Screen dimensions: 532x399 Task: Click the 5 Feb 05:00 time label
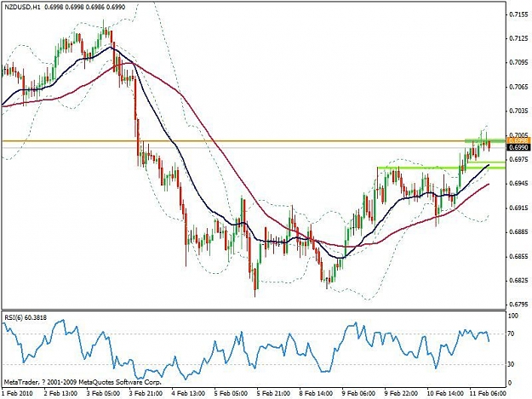pyautogui.click(x=232, y=394)
